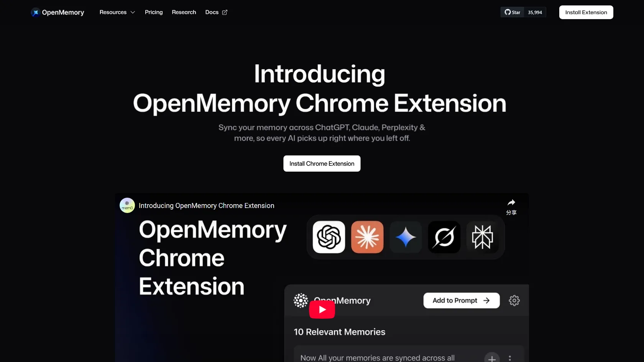This screenshot has width=644, height=362.
Task: Click the Grok slashed-circle icon
Action: (444, 237)
